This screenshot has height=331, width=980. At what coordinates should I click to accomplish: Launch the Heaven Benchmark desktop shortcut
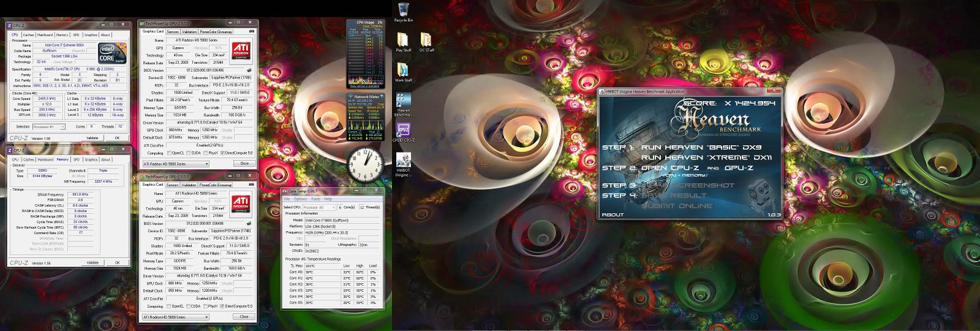point(404,105)
